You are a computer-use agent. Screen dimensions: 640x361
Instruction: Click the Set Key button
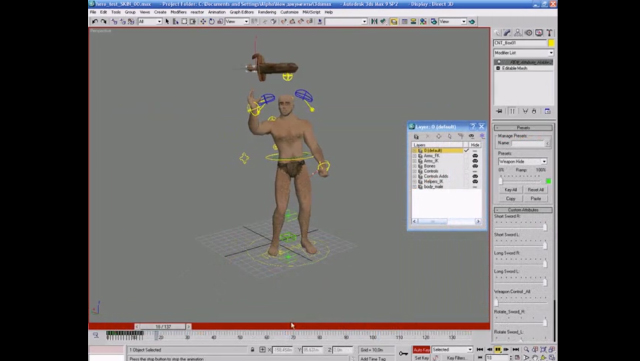(x=421, y=358)
